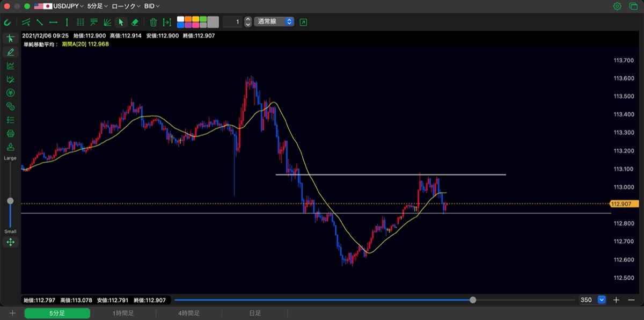Pick the white color swatch

click(x=180, y=19)
